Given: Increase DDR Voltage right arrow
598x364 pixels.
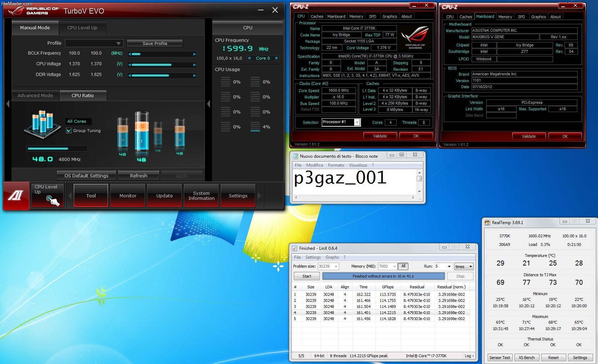Looking at the screenshot, I should pyautogui.click(x=194, y=76).
